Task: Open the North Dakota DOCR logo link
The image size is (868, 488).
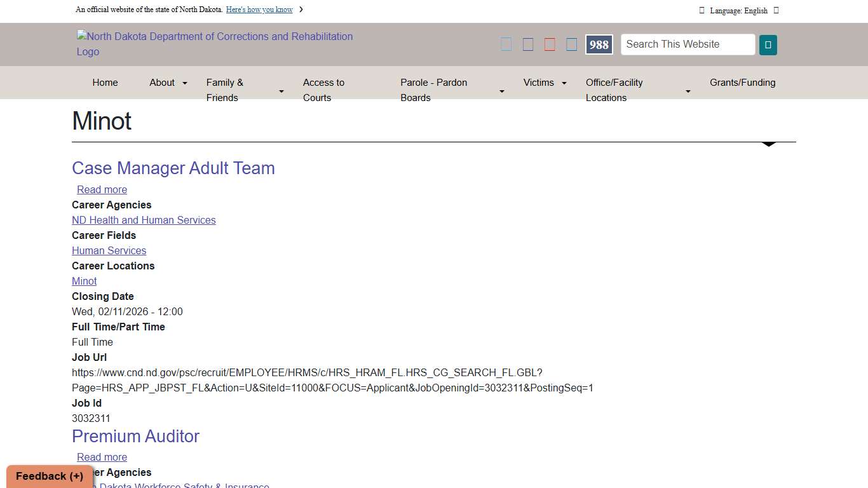Action: pos(215,44)
